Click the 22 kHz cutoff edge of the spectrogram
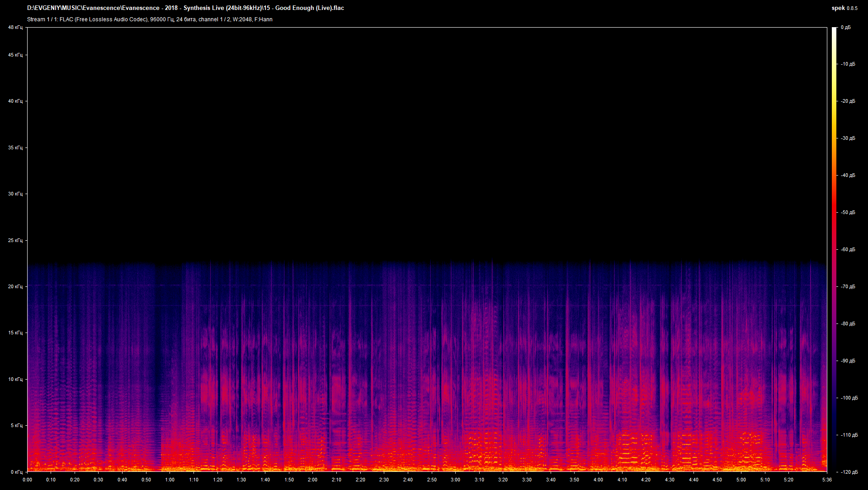 [x=407, y=262]
